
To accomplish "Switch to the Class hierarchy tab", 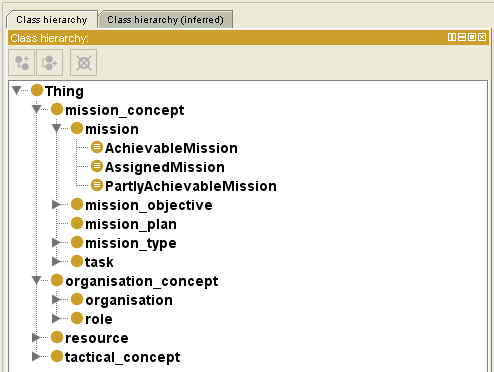I will (x=52, y=20).
